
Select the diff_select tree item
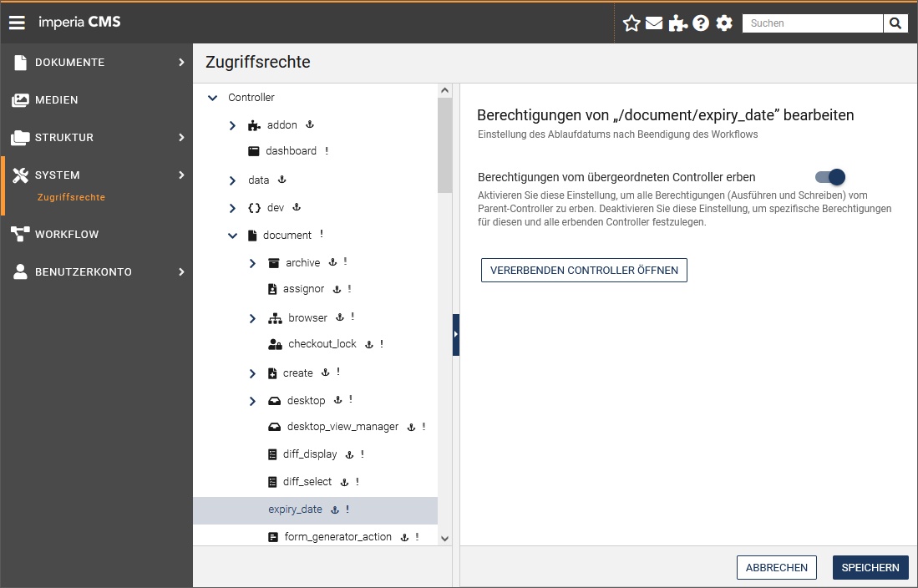click(307, 482)
